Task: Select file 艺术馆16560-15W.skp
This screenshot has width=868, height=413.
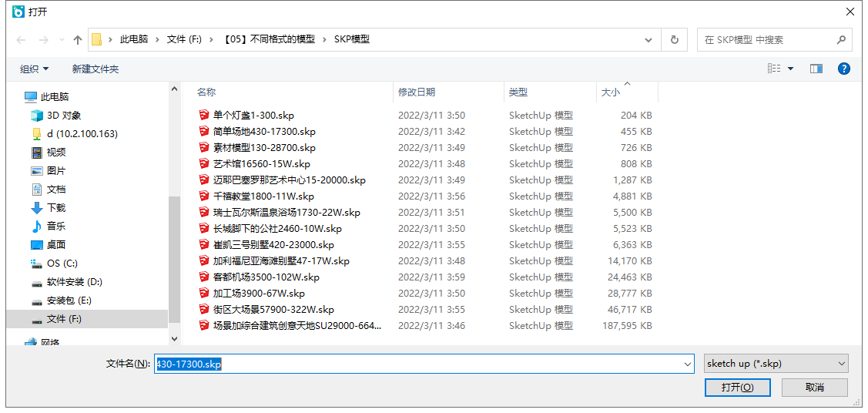Action: tap(261, 164)
